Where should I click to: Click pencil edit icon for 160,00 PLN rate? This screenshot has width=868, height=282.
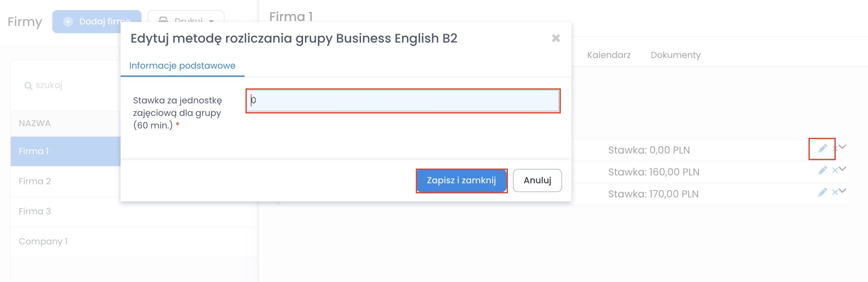(x=822, y=170)
